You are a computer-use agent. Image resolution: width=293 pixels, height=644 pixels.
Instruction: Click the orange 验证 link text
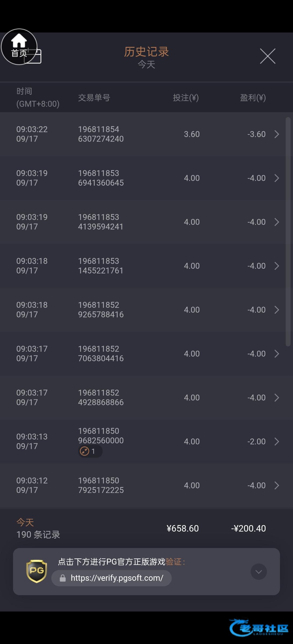(x=173, y=562)
